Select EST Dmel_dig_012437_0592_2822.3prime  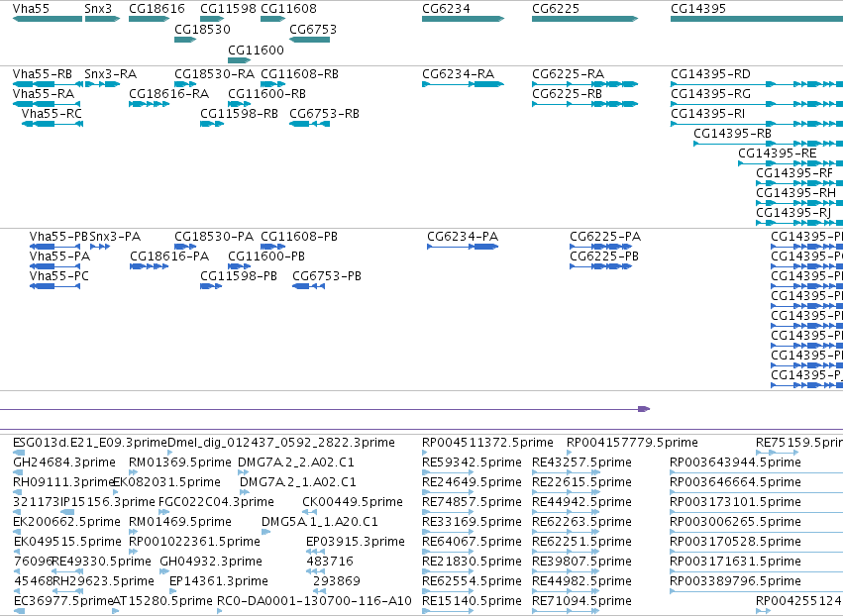click(x=171, y=454)
